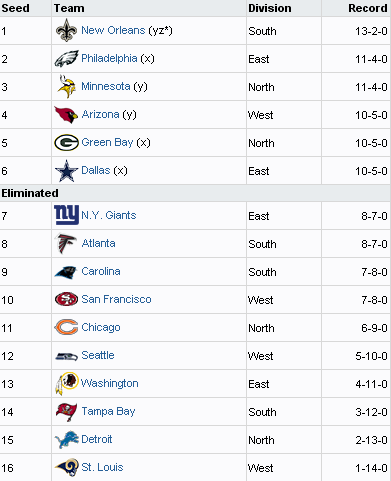
Task: Open the San Francisco team link
Action: tap(116, 299)
